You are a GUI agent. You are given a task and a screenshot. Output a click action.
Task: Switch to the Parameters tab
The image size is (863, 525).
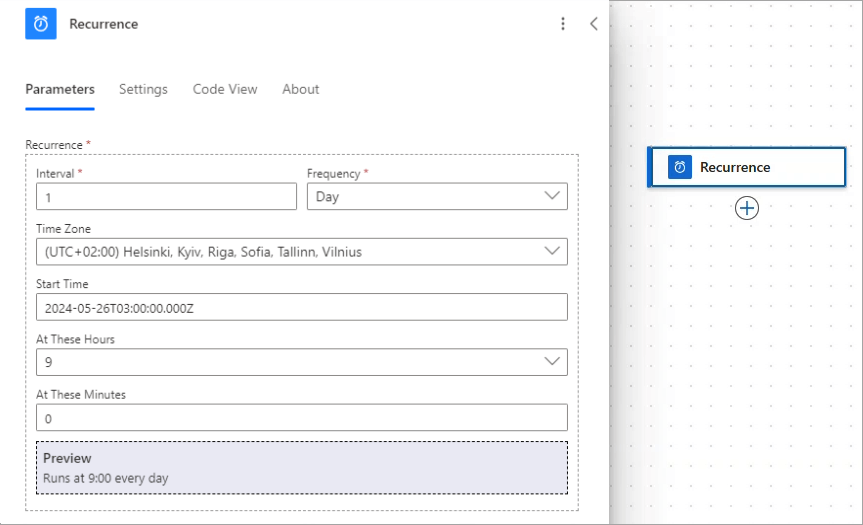(60, 89)
